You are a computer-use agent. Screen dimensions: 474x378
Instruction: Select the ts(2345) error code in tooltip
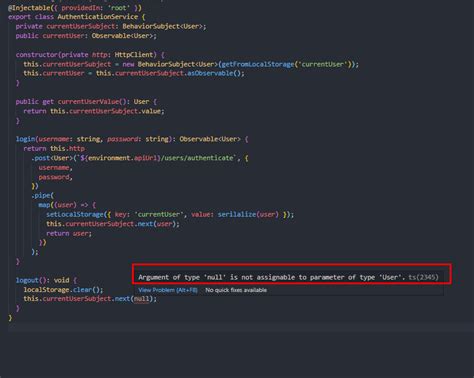423,277
